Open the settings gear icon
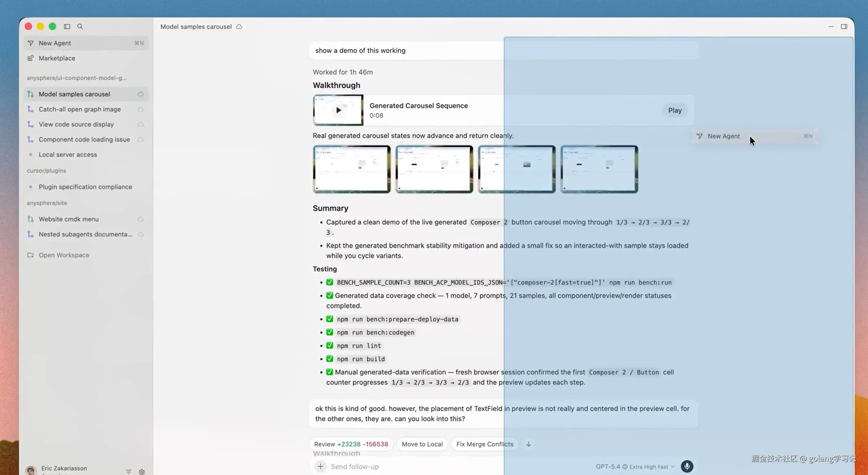 [142, 472]
